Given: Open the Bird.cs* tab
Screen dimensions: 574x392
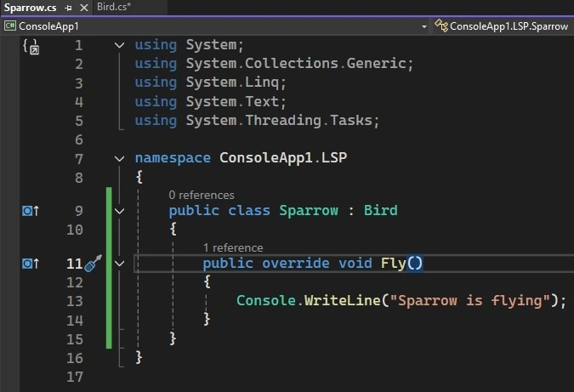Looking at the screenshot, I should tap(114, 7).
